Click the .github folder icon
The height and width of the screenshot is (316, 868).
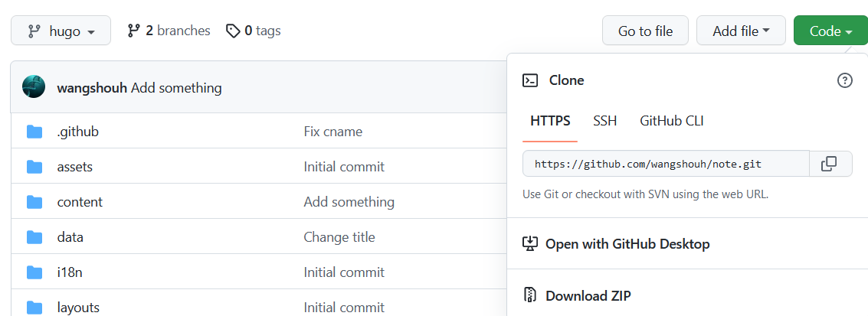[x=34, y=132]
